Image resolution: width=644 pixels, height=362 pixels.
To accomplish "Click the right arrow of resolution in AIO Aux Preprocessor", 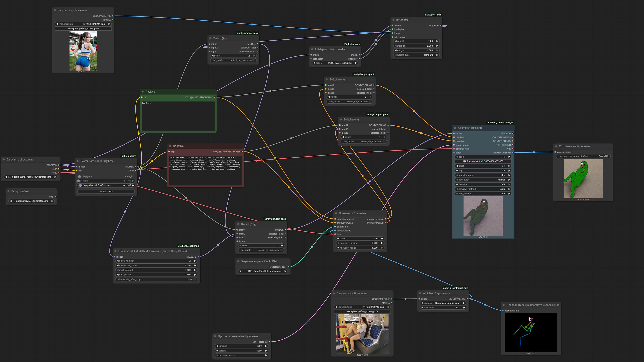I will 464,308.
